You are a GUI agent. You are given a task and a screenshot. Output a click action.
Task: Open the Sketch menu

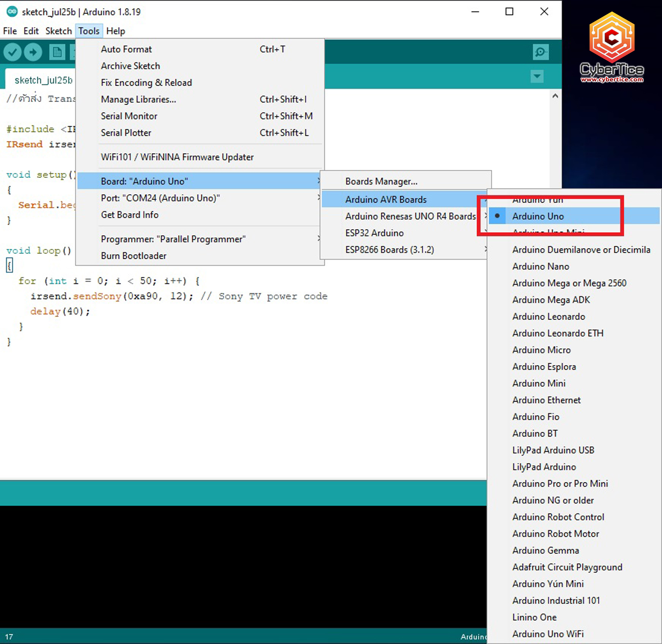59,31
